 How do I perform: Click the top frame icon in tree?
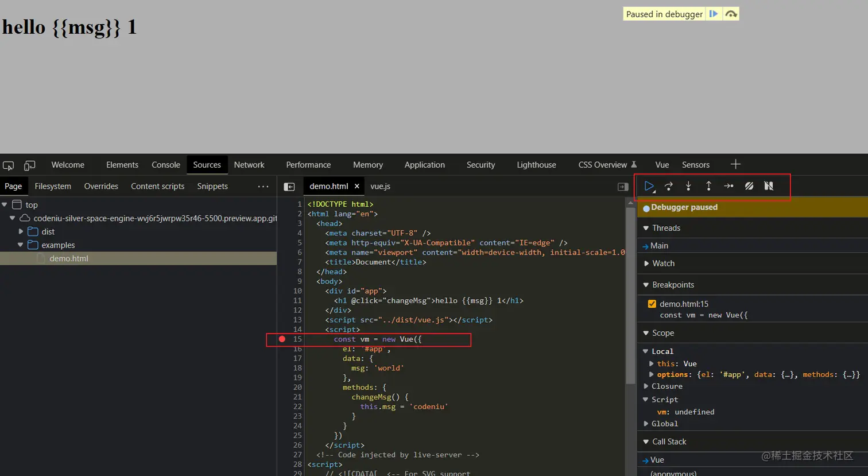pyautogui.click(x=17, y=205)
